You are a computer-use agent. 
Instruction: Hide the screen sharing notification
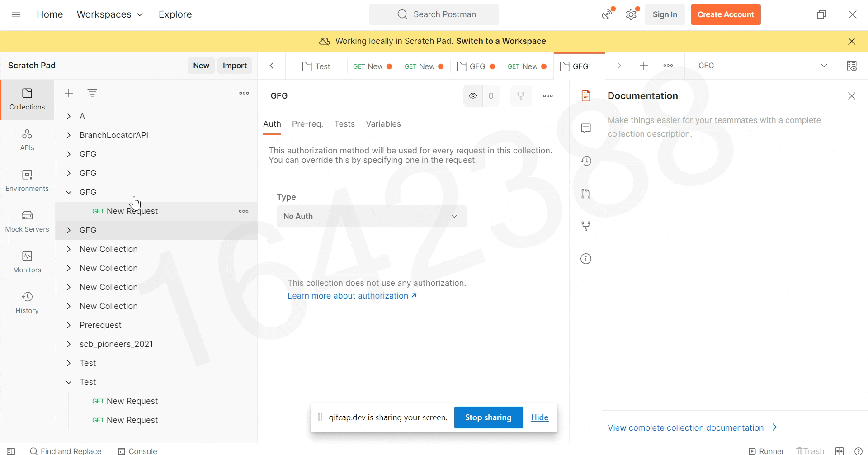(539, 417)
